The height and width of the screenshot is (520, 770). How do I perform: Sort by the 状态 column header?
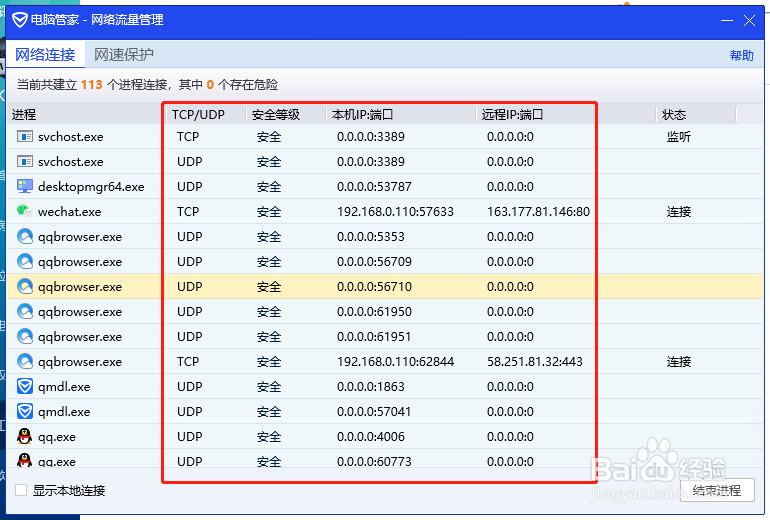point(696,115)
